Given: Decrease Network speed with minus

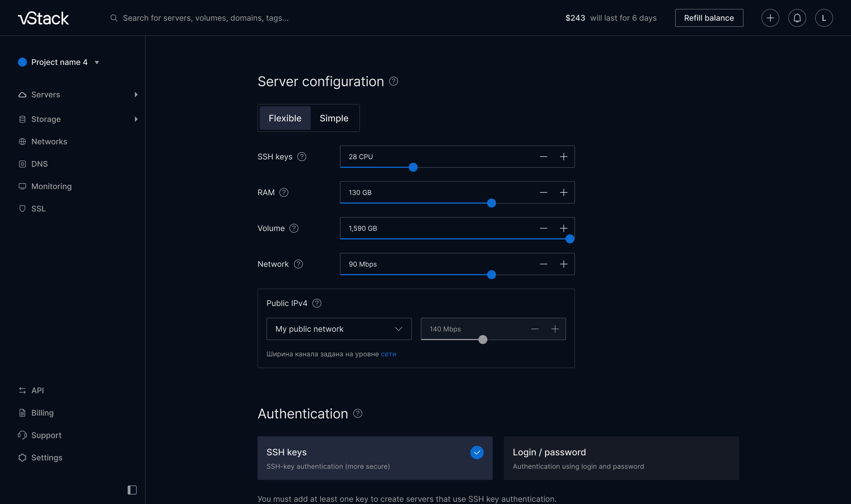Looking at the screenshot, I should (543, 264).
